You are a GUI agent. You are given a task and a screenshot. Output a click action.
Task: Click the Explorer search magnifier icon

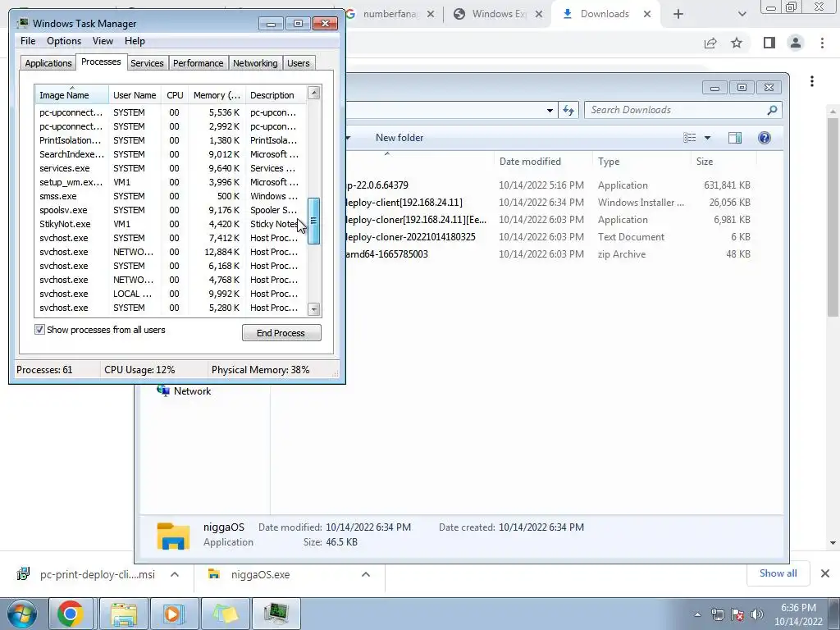coord(772,110)
